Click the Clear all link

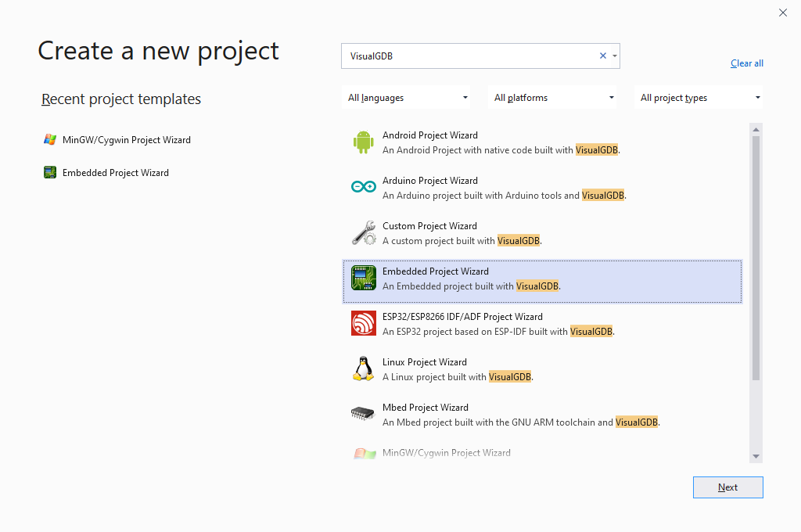click(747, 63)
